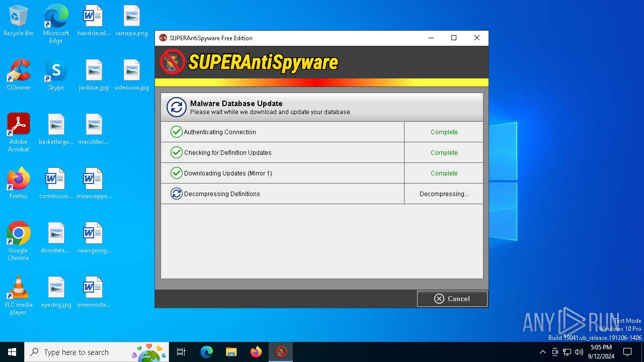The width and height of the screenshot is (644, 362).
Task: Click the Complete status for Downloading Updates
Action: click(x=444, y=173)
